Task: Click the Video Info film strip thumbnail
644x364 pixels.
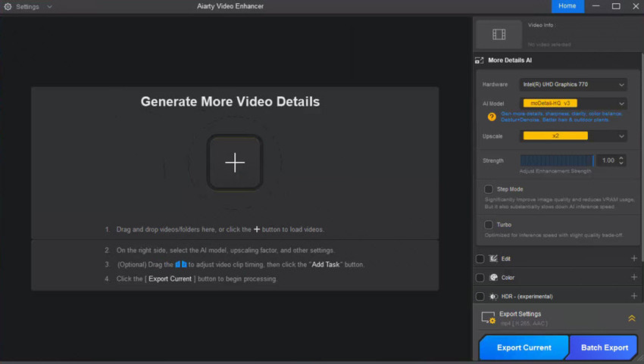Action: click(499, 35)
